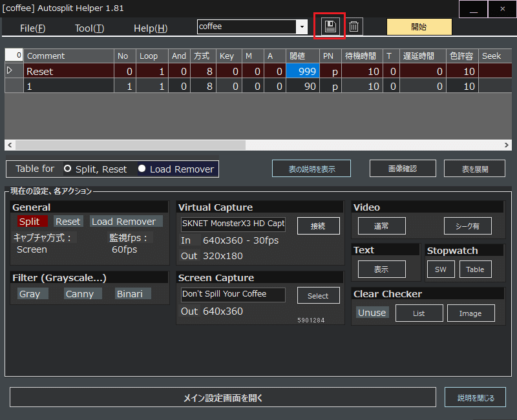Screen dimensions: 517x420
Task: Click the Loop column header
Action: [x=152, y=56]
